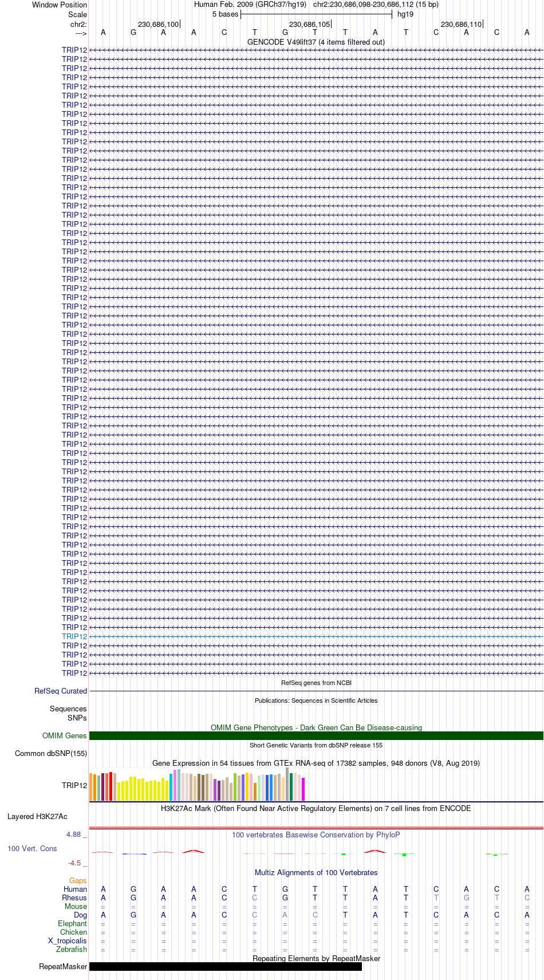Click the 230,686,110 ruler position
This screenshot has width=544, height=980.
coord(462,24)
